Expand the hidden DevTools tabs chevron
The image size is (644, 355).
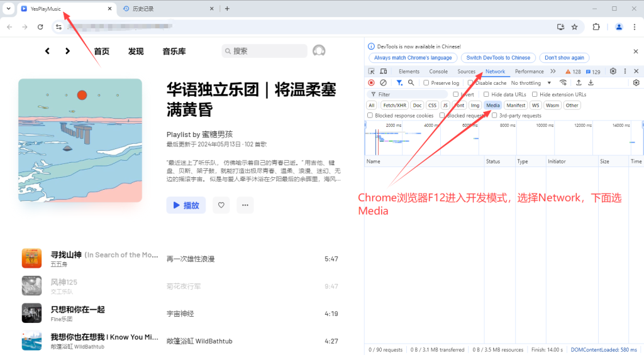(x=553, y=72)
